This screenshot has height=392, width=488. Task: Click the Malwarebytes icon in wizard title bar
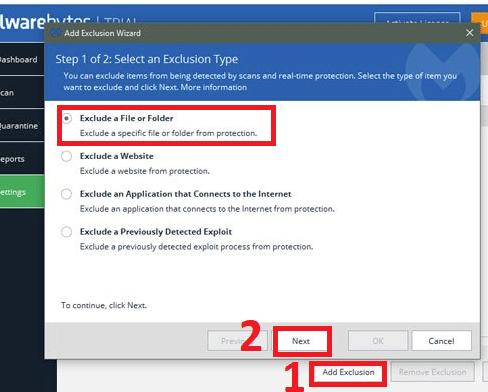[55, 33]
